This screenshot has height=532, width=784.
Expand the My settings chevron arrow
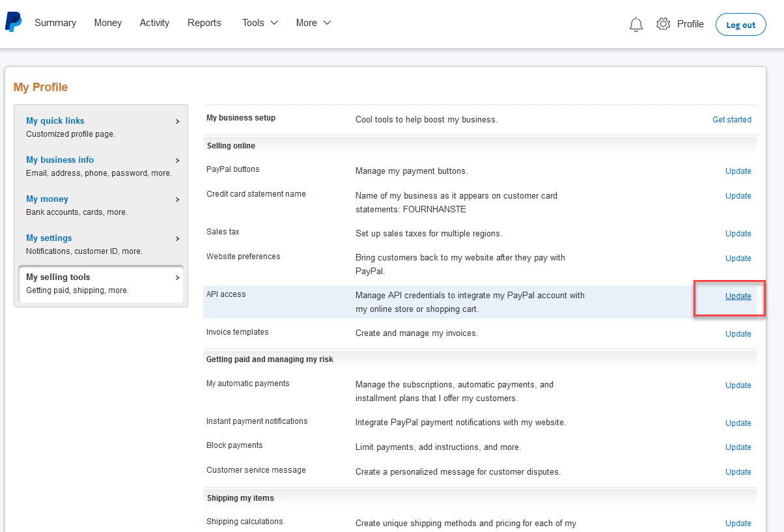pyautogui.click(x=177, y=238)
